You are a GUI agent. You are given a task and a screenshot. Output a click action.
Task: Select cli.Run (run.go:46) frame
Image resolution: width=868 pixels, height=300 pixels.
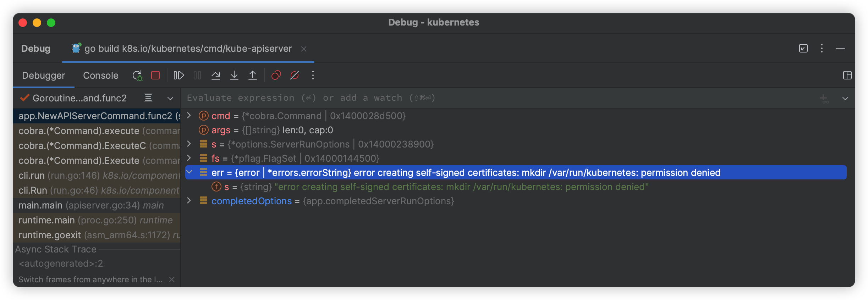coord(97,190)
